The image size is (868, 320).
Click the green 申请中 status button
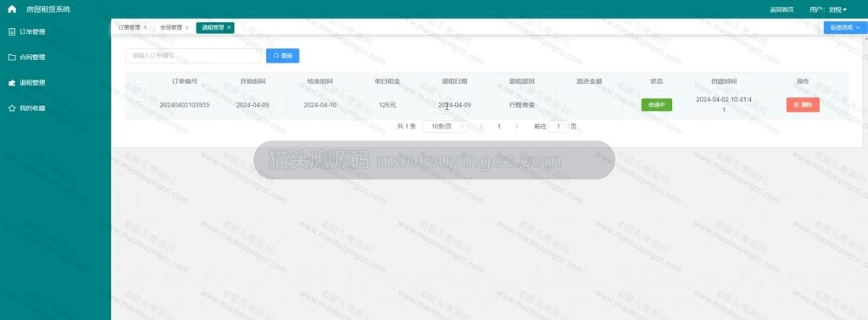657,104
